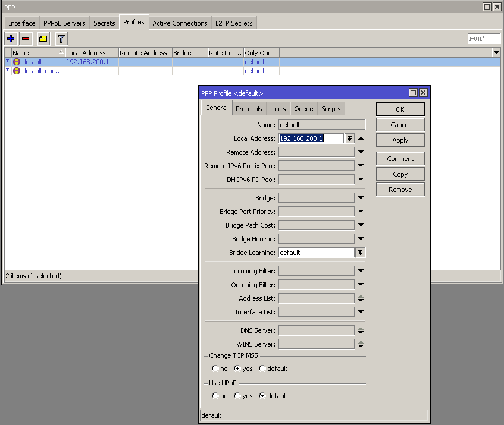Open the Incoming Filter dropdown
The width and height of the screenshot is (504, 425).
pos(361,270)
